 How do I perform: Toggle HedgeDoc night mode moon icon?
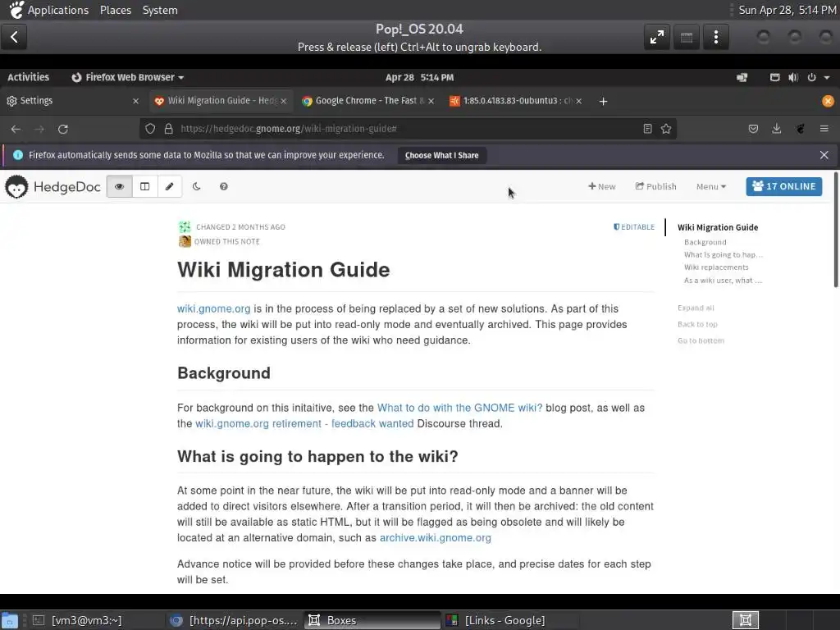[197, 186]
